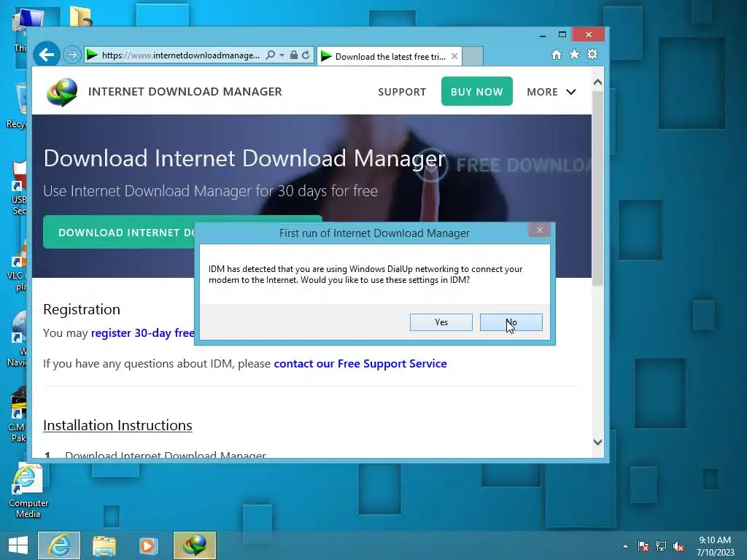
Task: Maximize the browser window
Action: [x=562, y=35]
